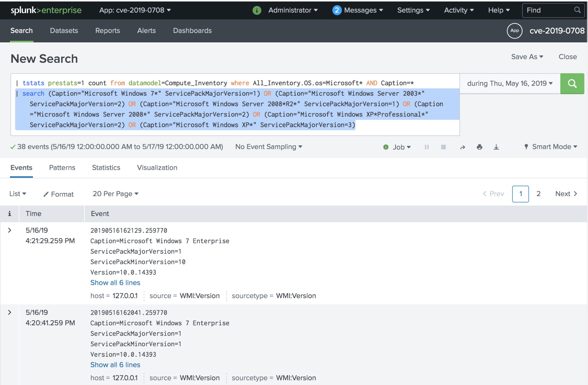Open the Settings menu
The height and width of the screenshot is (385, 588).
414,10
